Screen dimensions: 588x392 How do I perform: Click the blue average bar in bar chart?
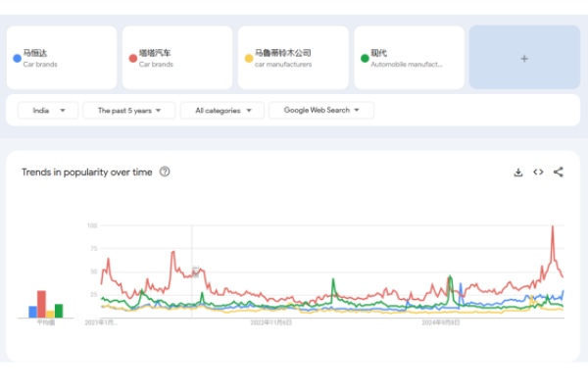[33, 312]
